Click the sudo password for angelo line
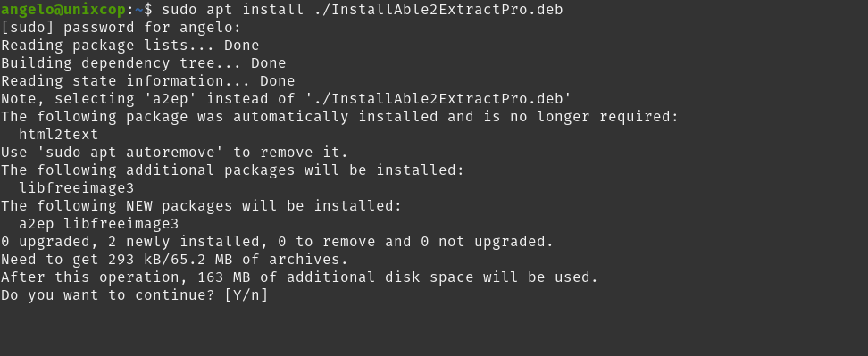 (x=121, y=28)
